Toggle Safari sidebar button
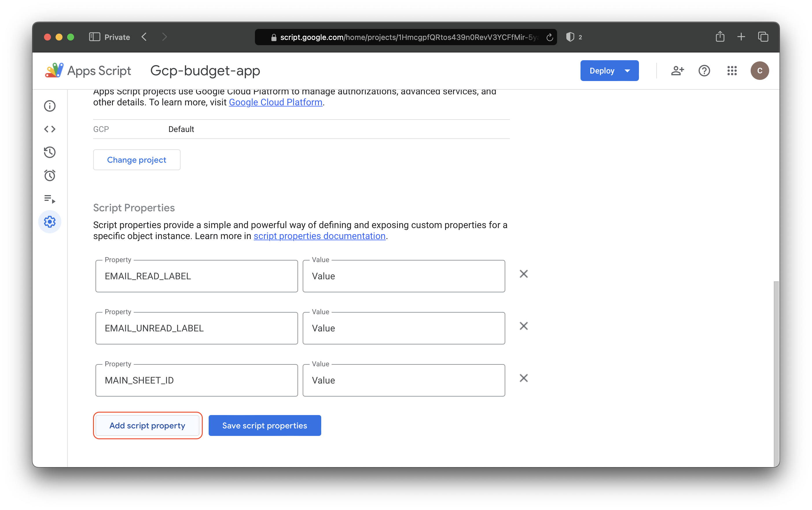 (x=94, y=37)
